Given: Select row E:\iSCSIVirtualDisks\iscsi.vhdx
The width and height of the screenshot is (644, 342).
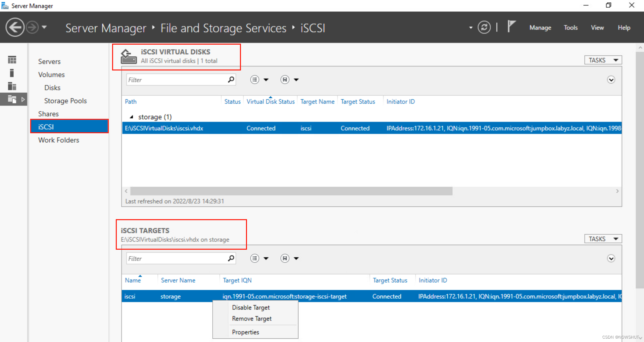Looking at the screenshot, I should point(372,128).
